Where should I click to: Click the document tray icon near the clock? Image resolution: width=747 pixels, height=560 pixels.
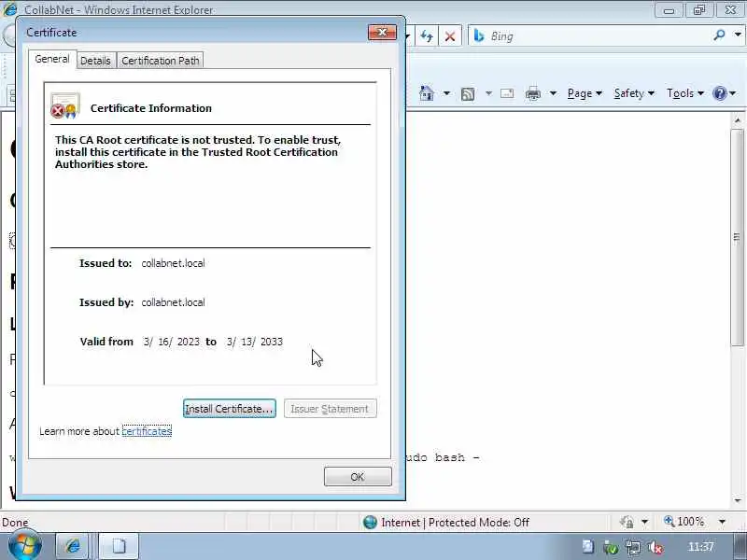588,547
